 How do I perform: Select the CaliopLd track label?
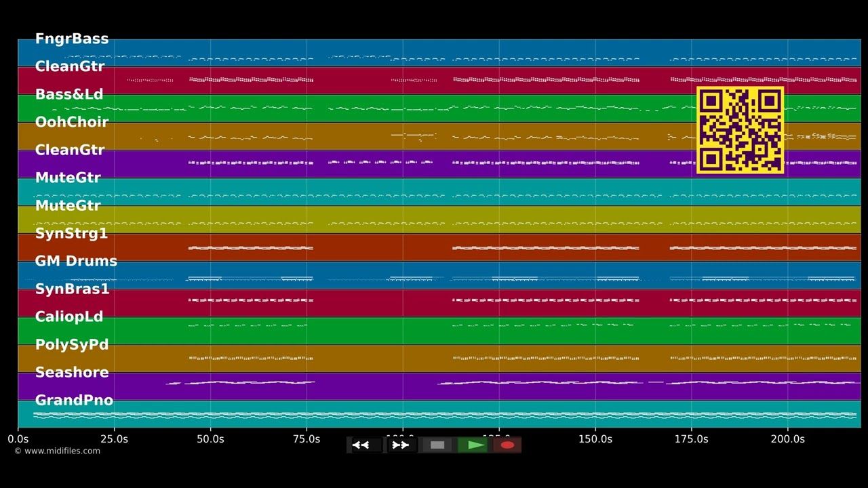point(69,317)
